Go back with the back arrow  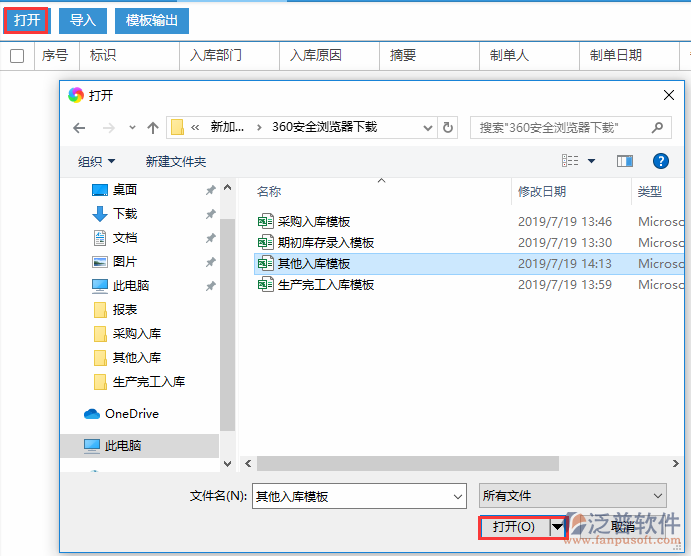[79, 128]
